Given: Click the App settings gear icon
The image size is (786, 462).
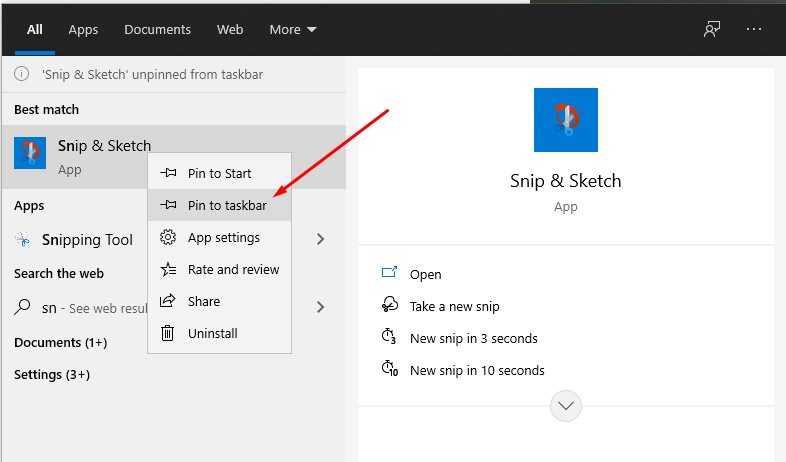Looking at the screenshot, I should point(168,237).
